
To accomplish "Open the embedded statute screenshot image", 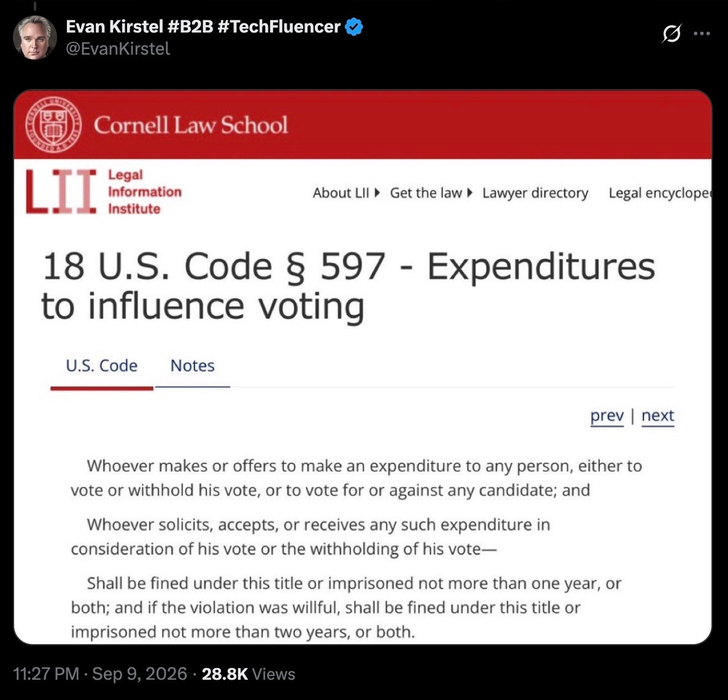I will [x=363, y=367].
